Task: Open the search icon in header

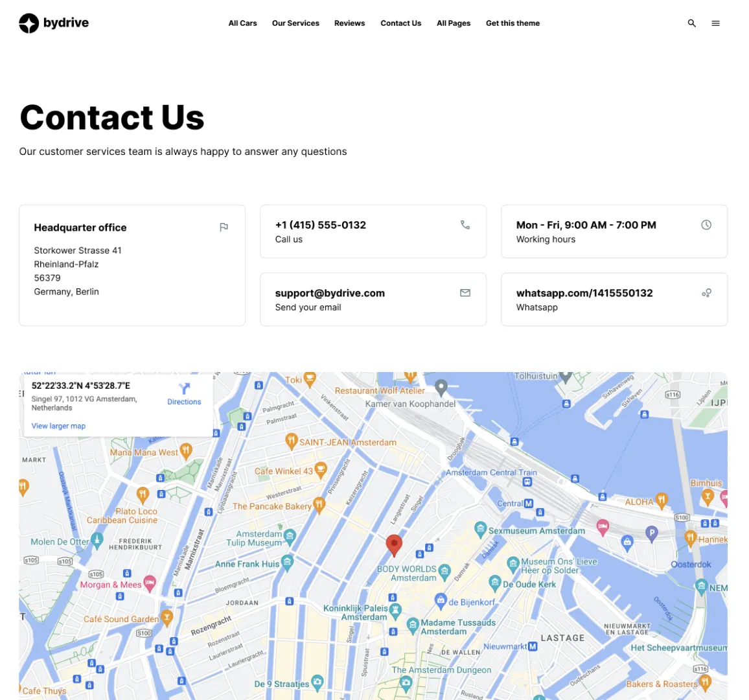Action: (691, 23)
